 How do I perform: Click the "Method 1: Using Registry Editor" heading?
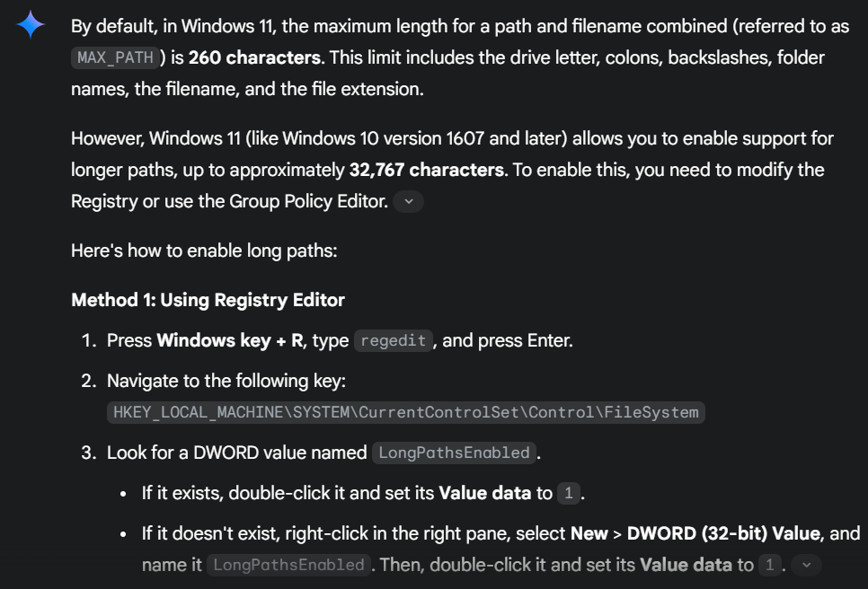(x=208, y=300)
